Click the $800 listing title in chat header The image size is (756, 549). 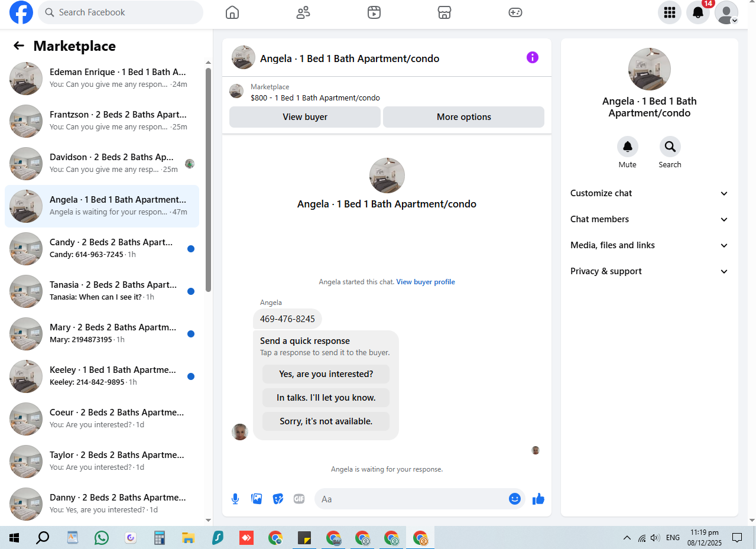[315, 98]
